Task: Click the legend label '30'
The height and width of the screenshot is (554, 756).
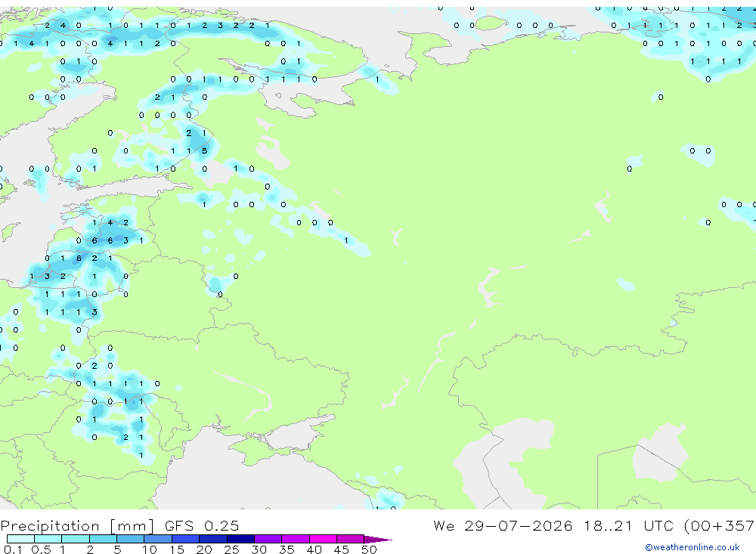Action: (259, 549)
